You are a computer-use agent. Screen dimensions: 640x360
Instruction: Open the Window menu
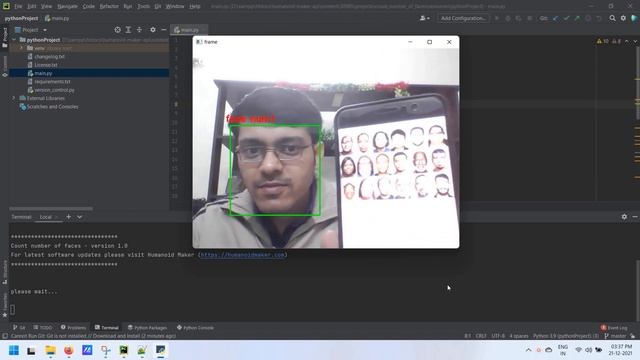coord(175,6)
